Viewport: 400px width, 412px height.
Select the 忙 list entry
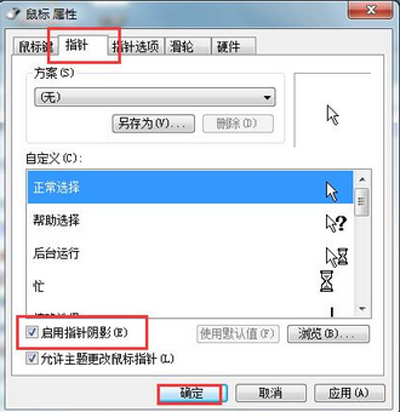pyautogui.click(x=190, y=286)
